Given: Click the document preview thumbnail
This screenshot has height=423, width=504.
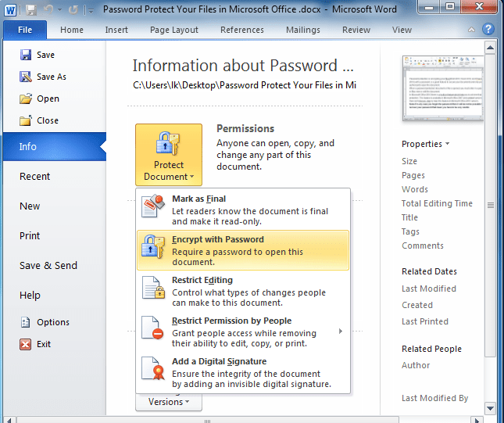Looking at the screenshot, I should [443, 88].
